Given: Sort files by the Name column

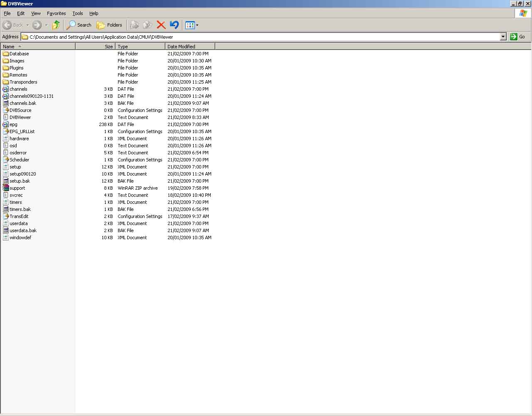Looking at the screenshot, I should pos(38,47).
